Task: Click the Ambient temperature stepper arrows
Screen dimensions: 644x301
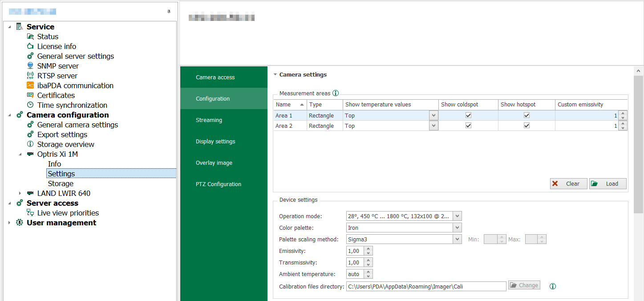Action: pyautogui.click(x=368, y=274)
